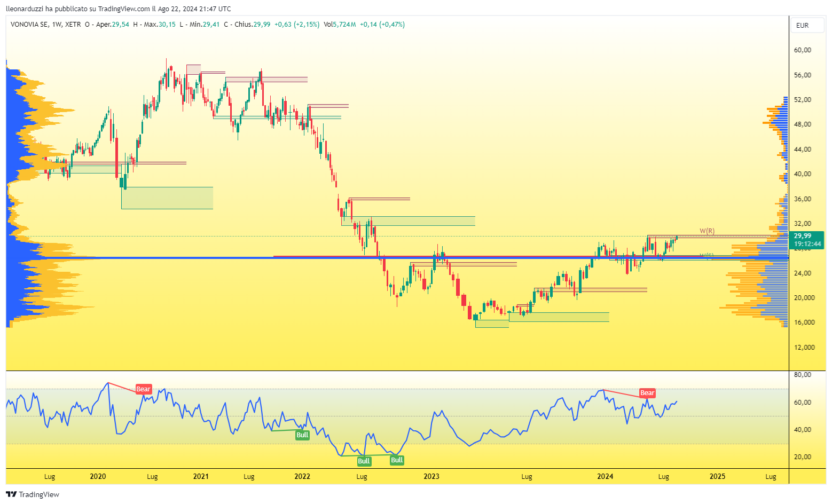Image resolution: width=832 pixels, height=504 pixels.
Task: Click the countdown timer 19:12:44
Action: (x=807, y=243)
